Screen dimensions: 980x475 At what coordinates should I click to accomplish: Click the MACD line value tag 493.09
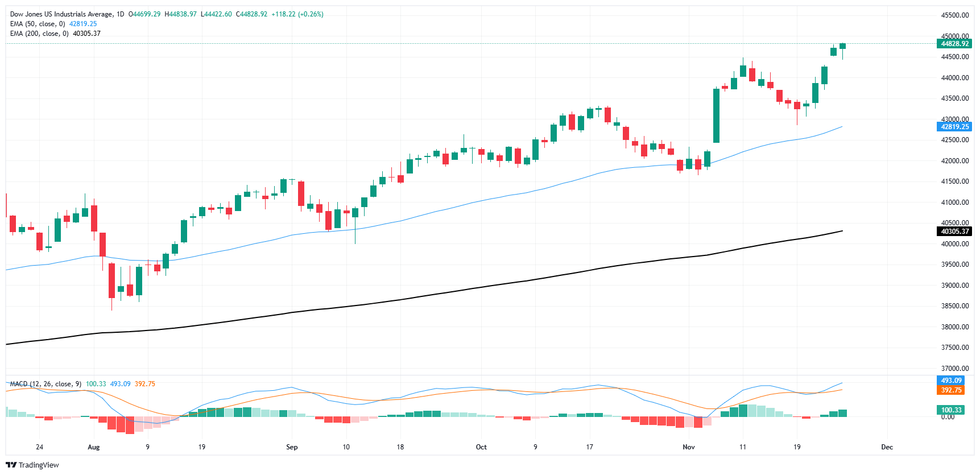click(950, 381)
